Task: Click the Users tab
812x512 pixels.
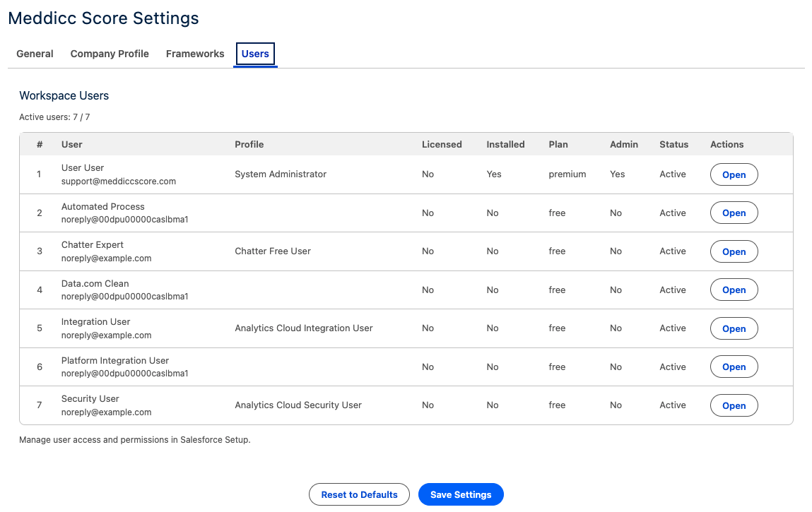Action: (x=255, y=54)
